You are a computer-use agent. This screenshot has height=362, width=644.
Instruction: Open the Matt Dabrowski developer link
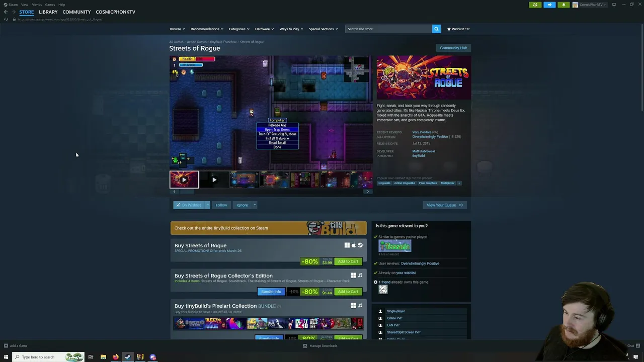(424, 151)
